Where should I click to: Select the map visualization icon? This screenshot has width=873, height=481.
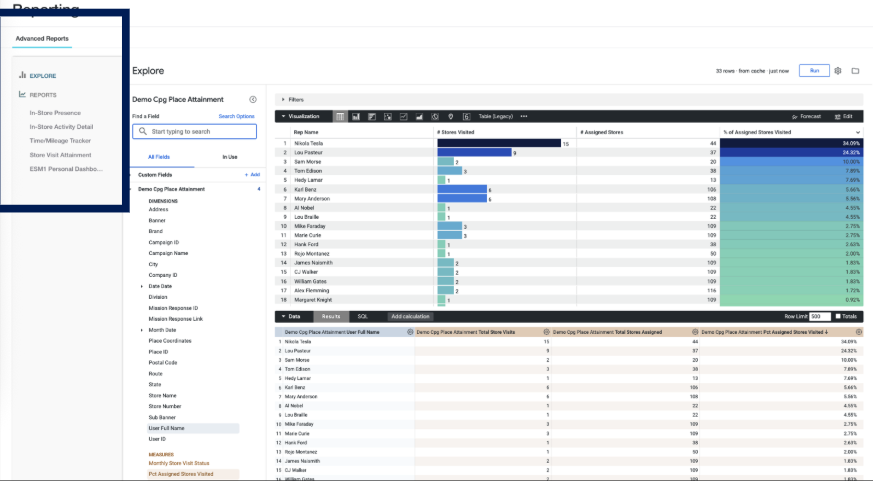tap(450, 116)
